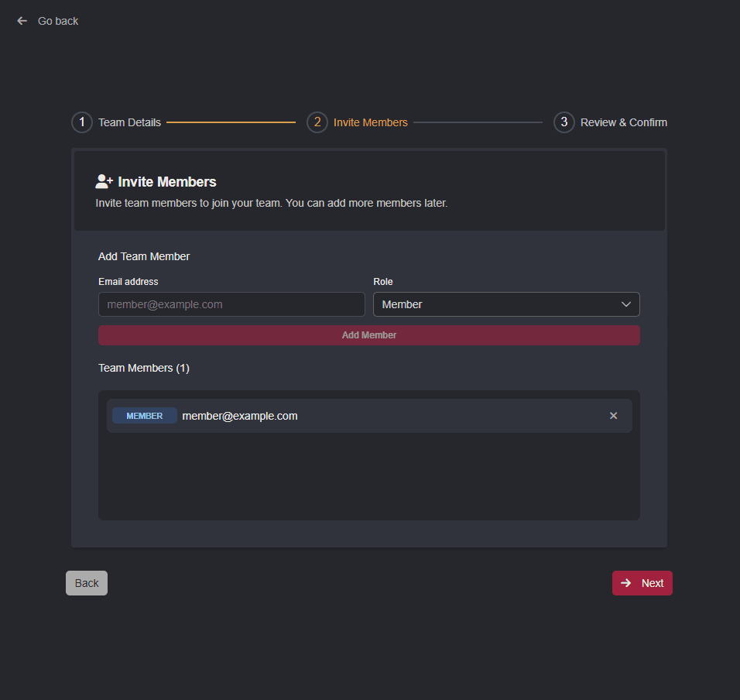Click the step 3 circle indicator
The width and height of the screenshot is (740, 700).
564,122
